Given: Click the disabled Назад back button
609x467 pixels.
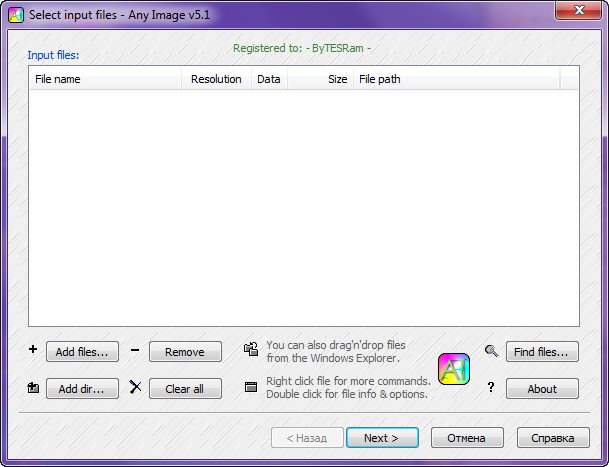Looking at the screenshot, I should pyautogui.click(x=307, y=438).
